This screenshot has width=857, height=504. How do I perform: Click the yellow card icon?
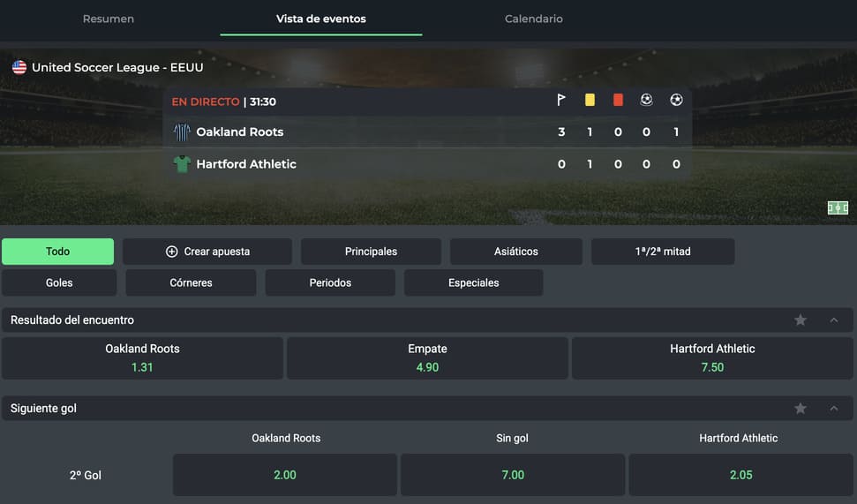coord(590,101)
